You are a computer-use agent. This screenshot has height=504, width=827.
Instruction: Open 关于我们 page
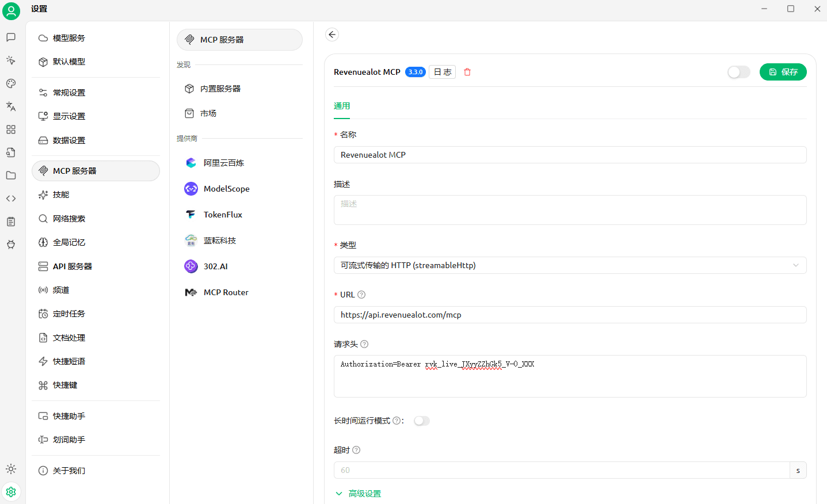96,471
